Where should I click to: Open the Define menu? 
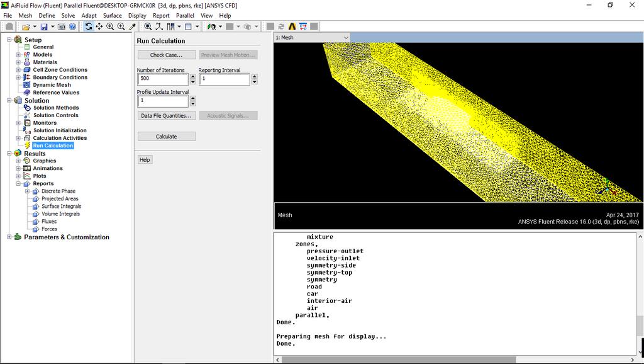pos(47,16)
